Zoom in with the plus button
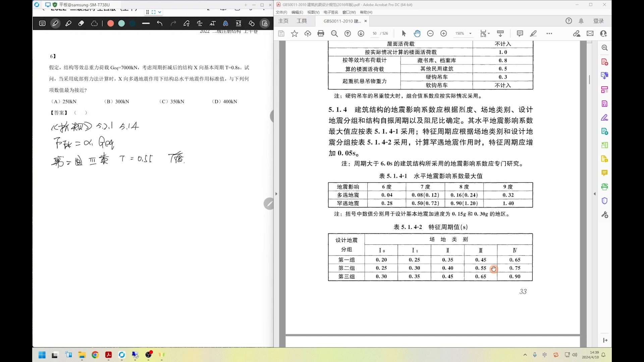Screen dimensions: 644x362 (444, 34)
